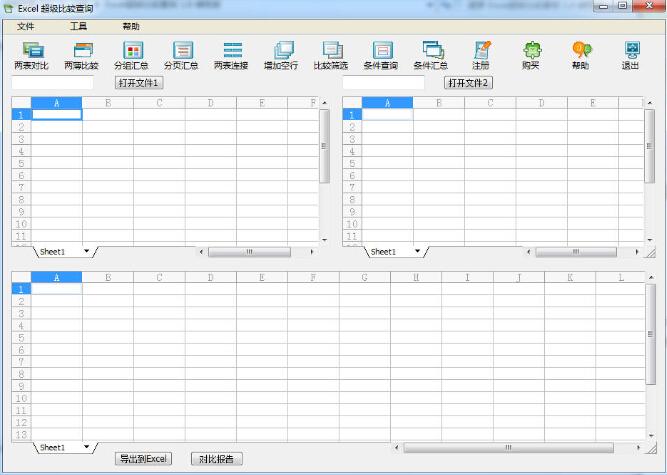Select column G header in bottom result grid
Viewport: 667px width, 475px height.
[x=365, y=277]
